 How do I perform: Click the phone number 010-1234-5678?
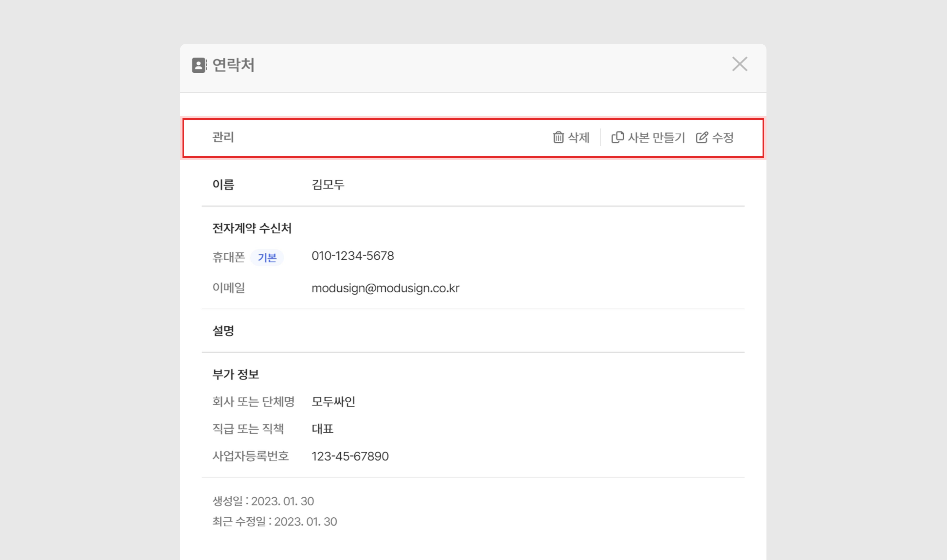tap(352, 256)
